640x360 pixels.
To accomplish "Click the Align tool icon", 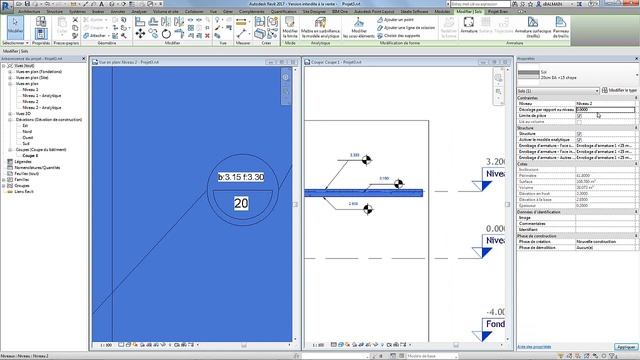I will (140, 21).
